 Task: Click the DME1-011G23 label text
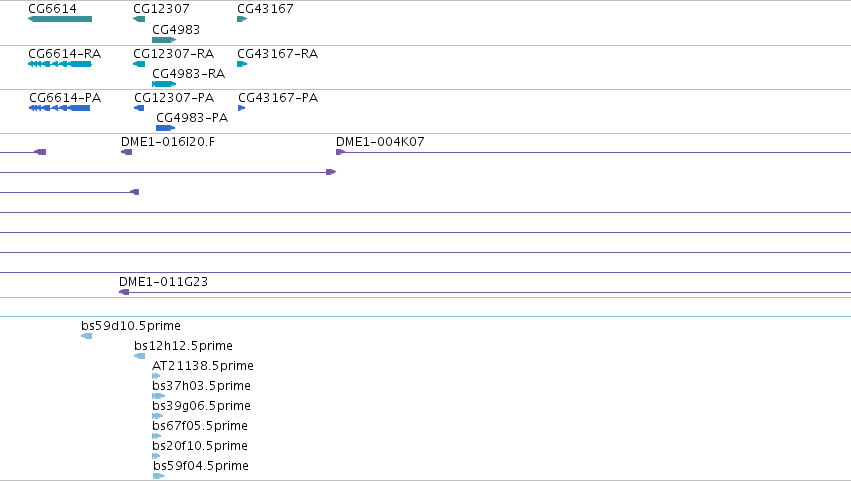[x=163, y=282]
